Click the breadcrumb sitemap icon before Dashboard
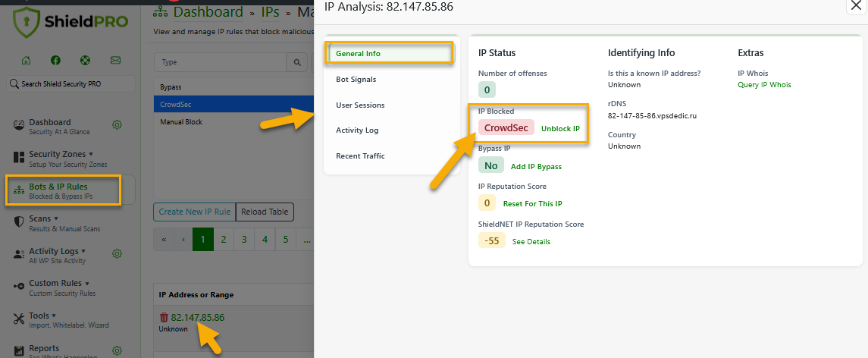868x358 pixels. pyautogui.click(x=161, y=11)
